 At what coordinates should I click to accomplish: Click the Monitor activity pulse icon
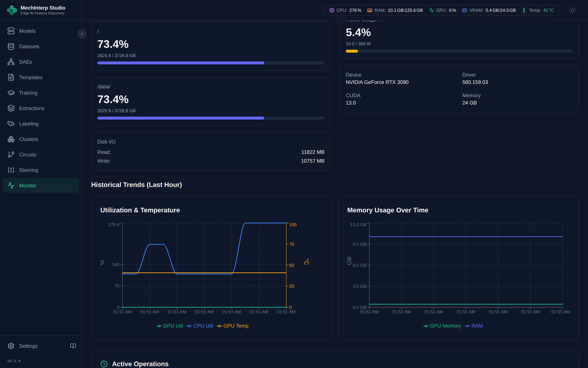click(11, 185)
